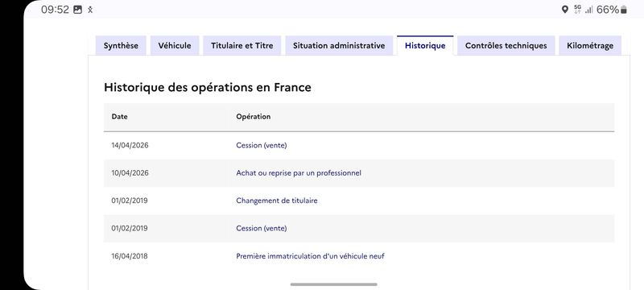The width and height of the screenshot is (644, 290).
Task: Tap the image notification icon
Action: pyautogui.click(x=77, y=10)
